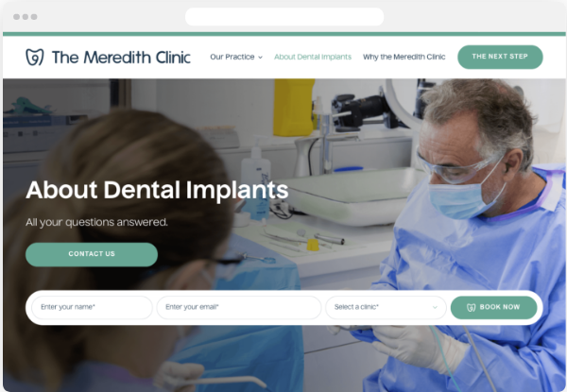Screen dimensions: 567x392
Task: Click the first gray window dot
Action: pyautogui.click(x=16, y=17)
